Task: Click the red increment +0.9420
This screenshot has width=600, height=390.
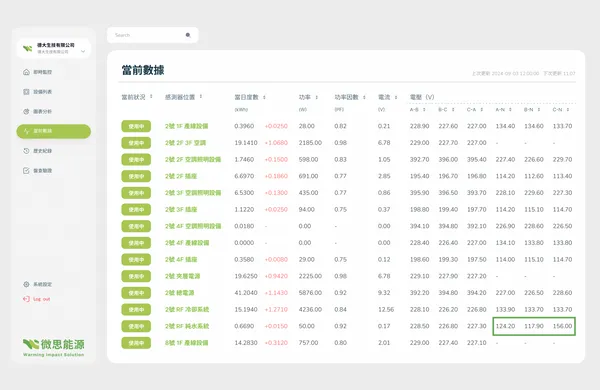Action: [276, 276]
